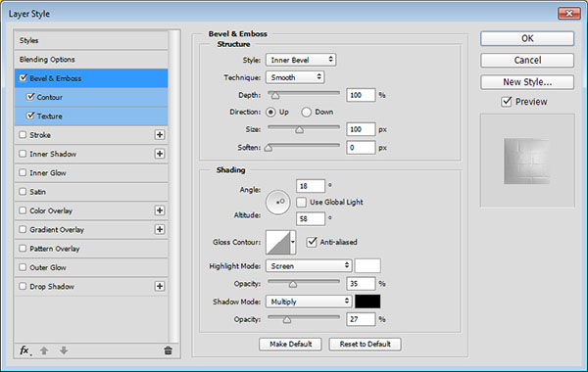
Task: Open the Technique dropdown showing Smooth
Action: point(295,77)
